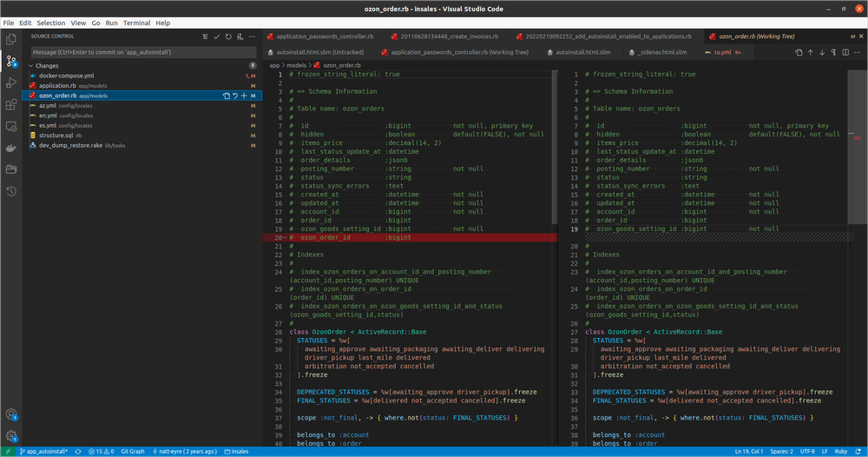Commit changes with the checkmark icon
The width and height of the screenshot is (868, 457).
pos(217,37)
